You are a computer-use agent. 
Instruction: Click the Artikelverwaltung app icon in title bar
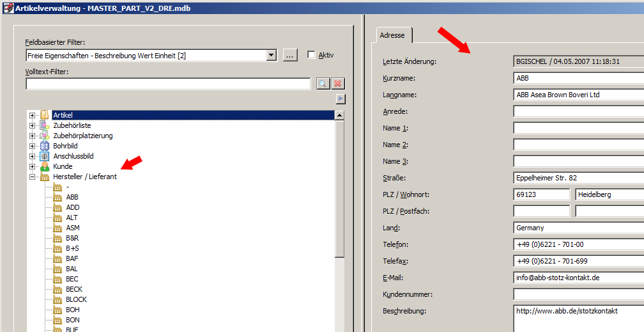(x=8, y=8)
